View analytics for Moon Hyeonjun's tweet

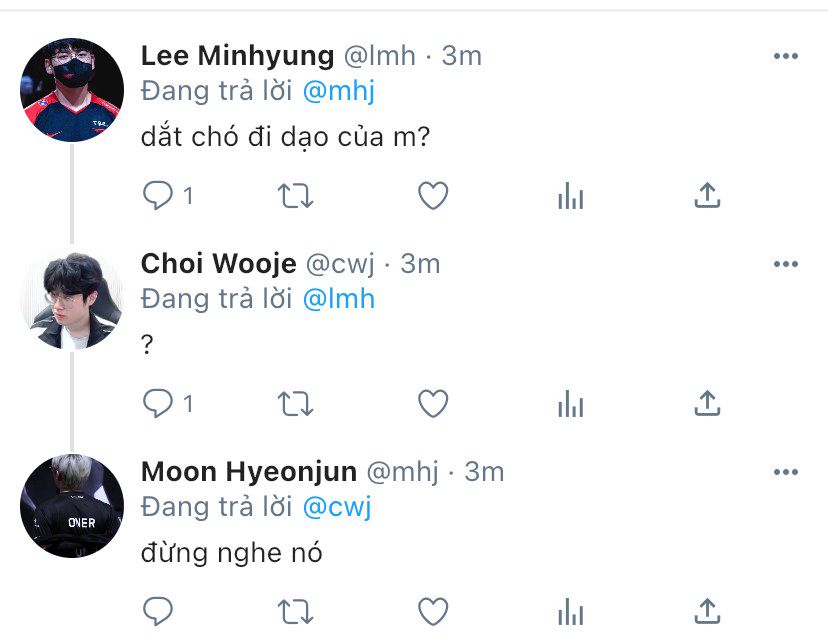[x=570, y=611]
